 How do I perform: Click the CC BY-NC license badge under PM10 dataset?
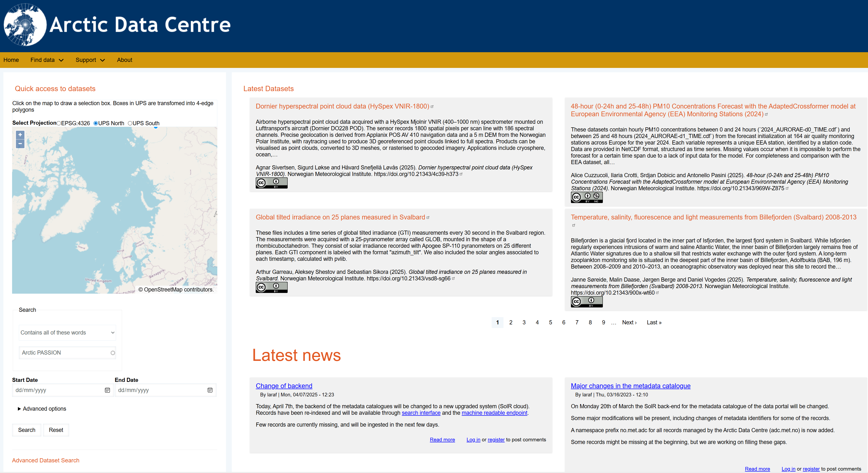(x=586, y=197)
